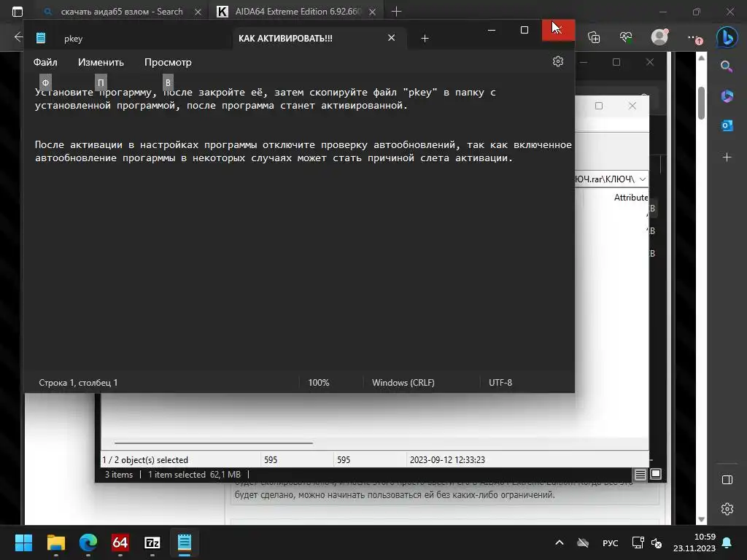This screenshot has height=560, width=747.
Task: Open Microsoft Edge from the taskbar
Action: [88, 542]
